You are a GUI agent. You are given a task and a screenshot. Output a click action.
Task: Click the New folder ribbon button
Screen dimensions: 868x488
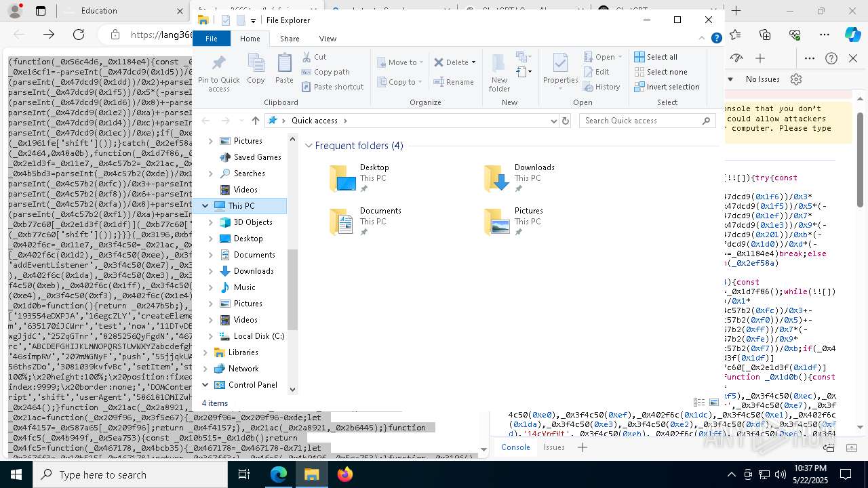[x=499, y=73]
